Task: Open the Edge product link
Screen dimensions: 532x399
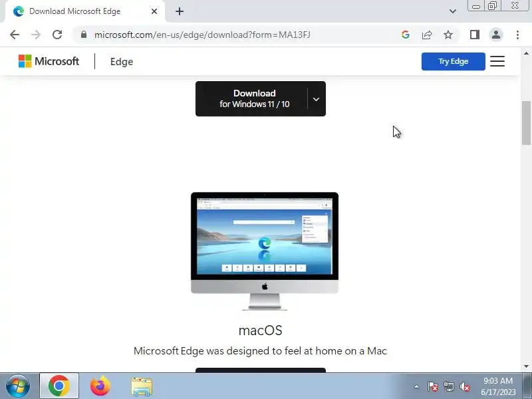Action: (122, 62)
